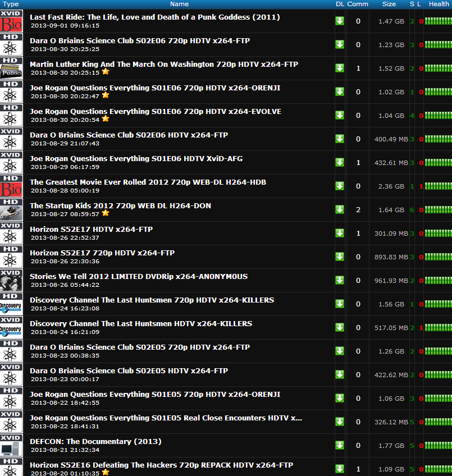Click health bar for DEFCON Documentary row

tap(439, 446)
